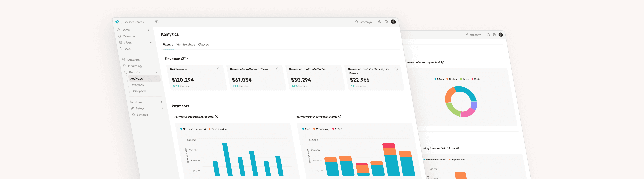This screenshot has width=644, height=179.
Task: Toggle Adyen legend in donut chart
Action: pos(439,79)
